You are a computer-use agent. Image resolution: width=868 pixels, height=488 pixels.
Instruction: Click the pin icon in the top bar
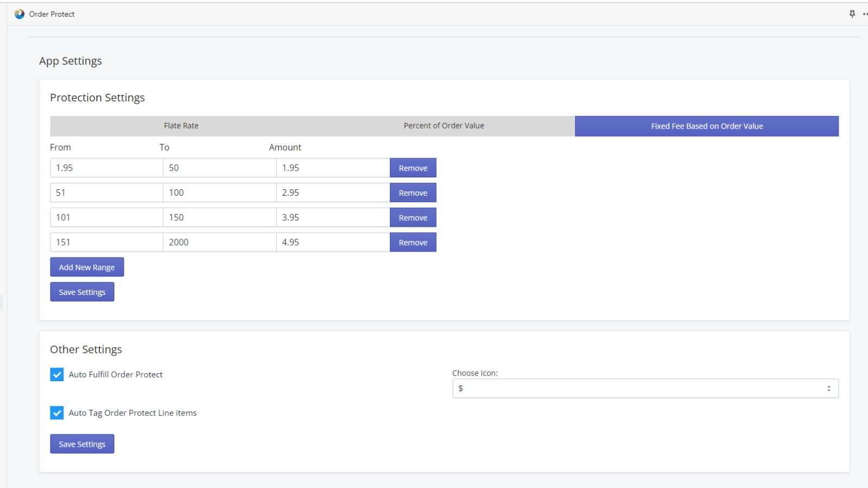pyautogui.click(x=852, y=14)
